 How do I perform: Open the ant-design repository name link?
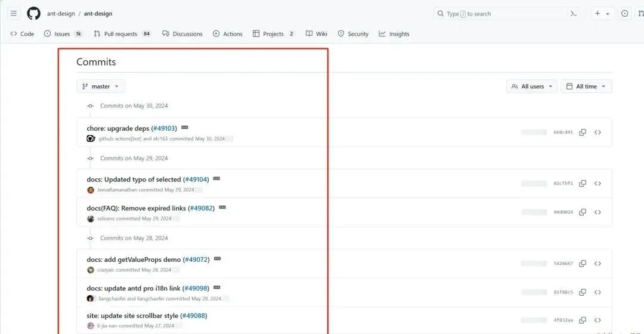(98, 14)
